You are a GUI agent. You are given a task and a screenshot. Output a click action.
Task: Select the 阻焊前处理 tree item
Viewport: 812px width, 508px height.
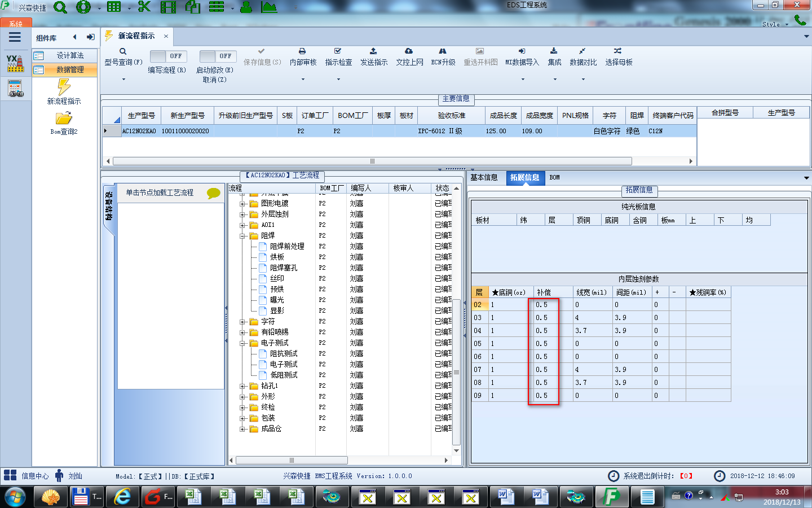287,246
